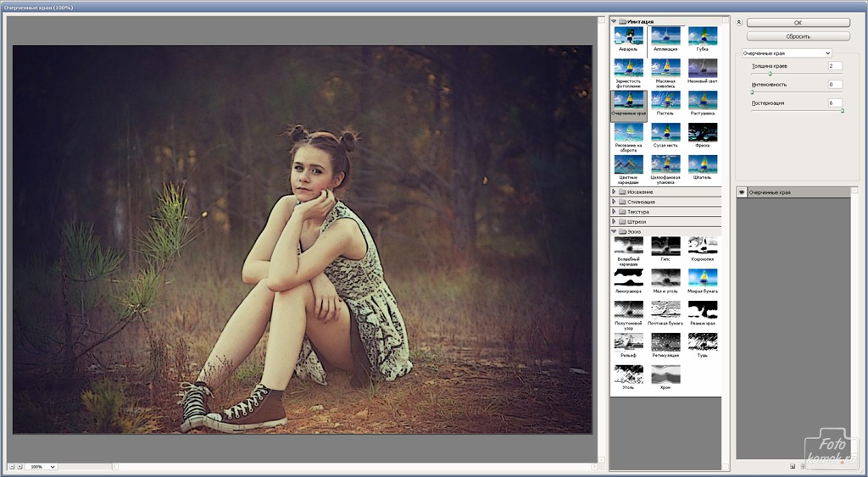The height and width of the screenshot is (477, 868).
Task: Expand the Искажение filter folder
Action: pyautogui.click(x=614, y=192)
